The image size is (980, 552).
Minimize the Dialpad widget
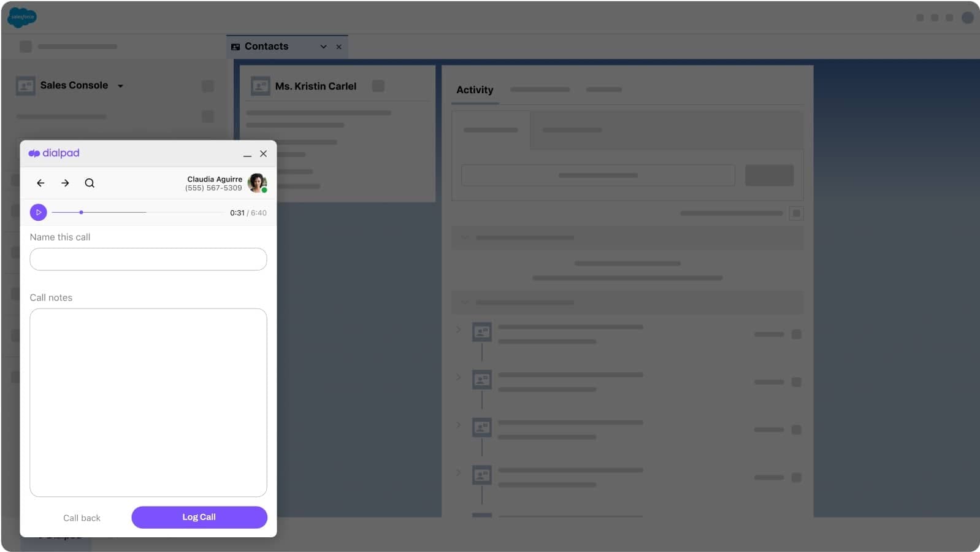pyautogui.click(x=247, y=154)
